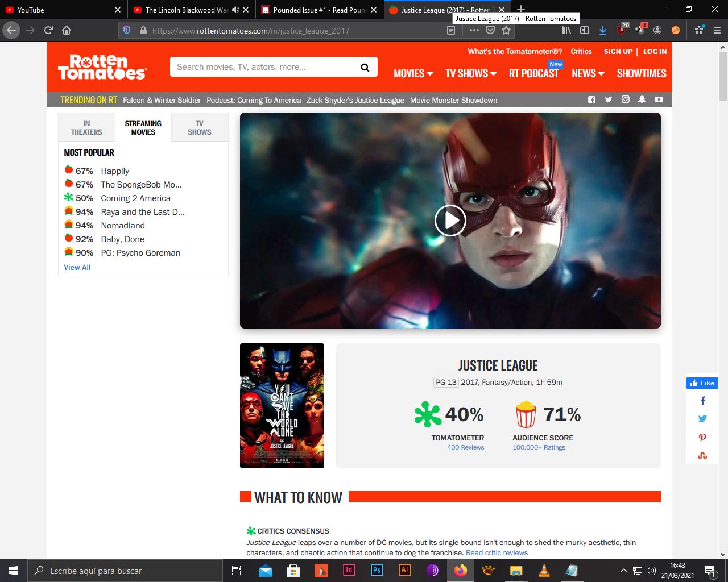Go back to the previous page
The width and height of the screenshot is (728, 582).
point(11,30)
